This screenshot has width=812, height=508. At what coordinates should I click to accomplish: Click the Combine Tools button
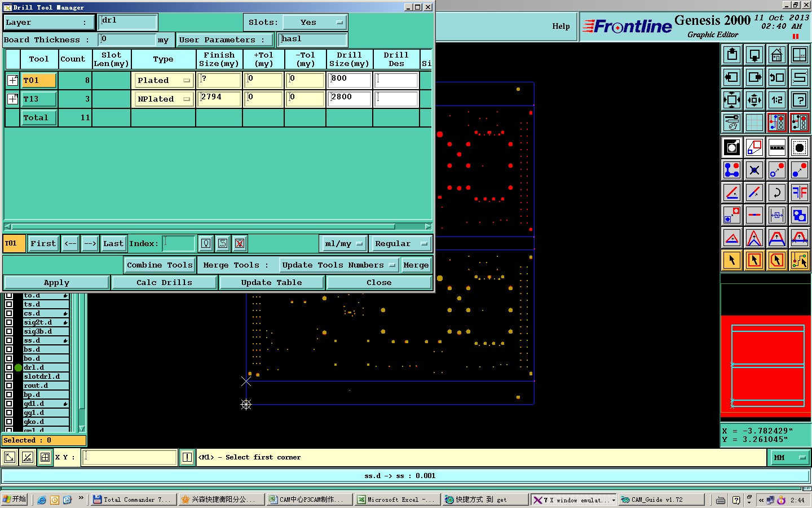(160, 265)
